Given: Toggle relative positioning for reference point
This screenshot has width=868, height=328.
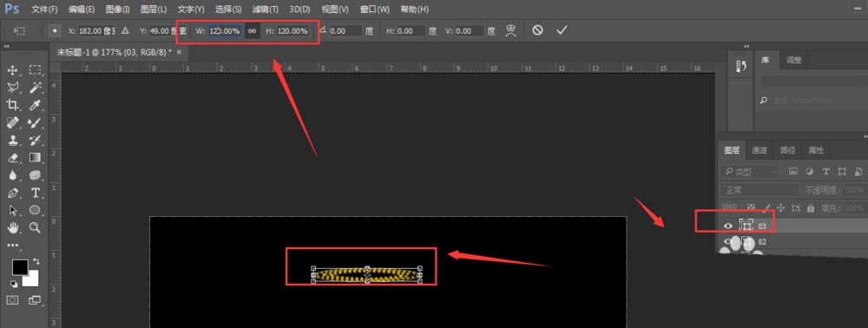Looking at the screenshot, I should [x=125, y=31].
